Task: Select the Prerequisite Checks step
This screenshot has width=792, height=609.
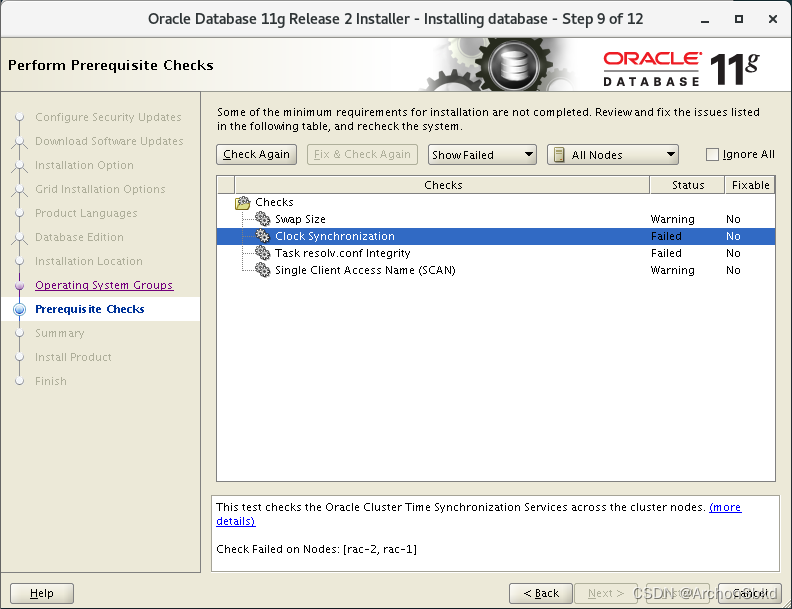Action: [90, 309]
